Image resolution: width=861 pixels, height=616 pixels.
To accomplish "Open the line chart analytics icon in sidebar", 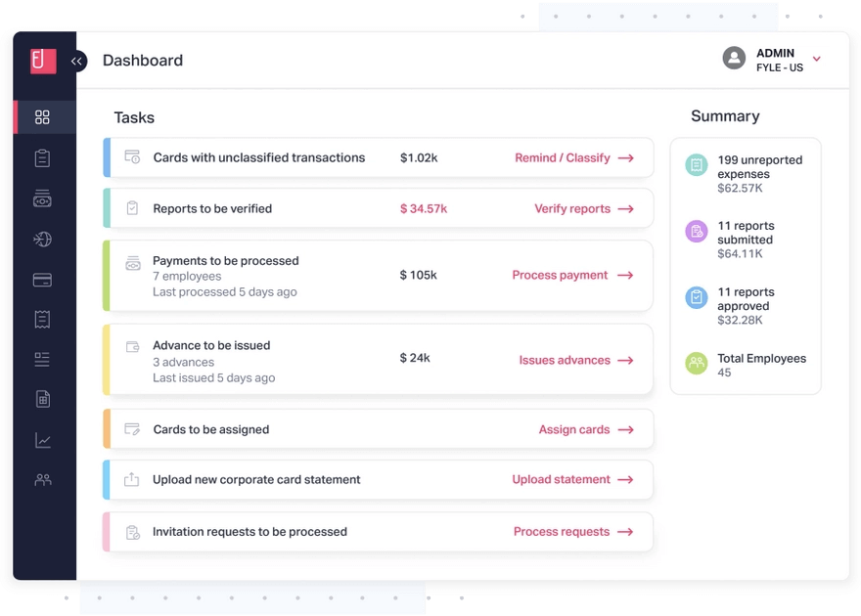I will pos(43,440).
